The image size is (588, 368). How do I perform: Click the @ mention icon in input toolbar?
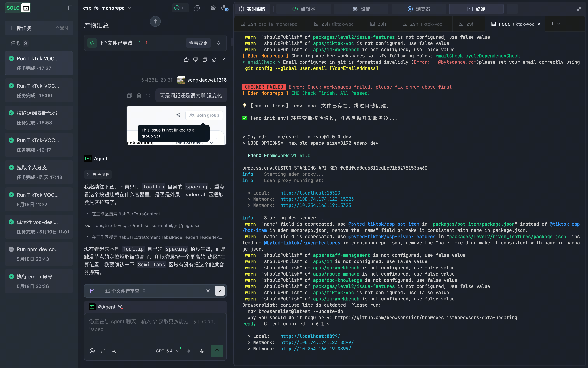point(92,351)
